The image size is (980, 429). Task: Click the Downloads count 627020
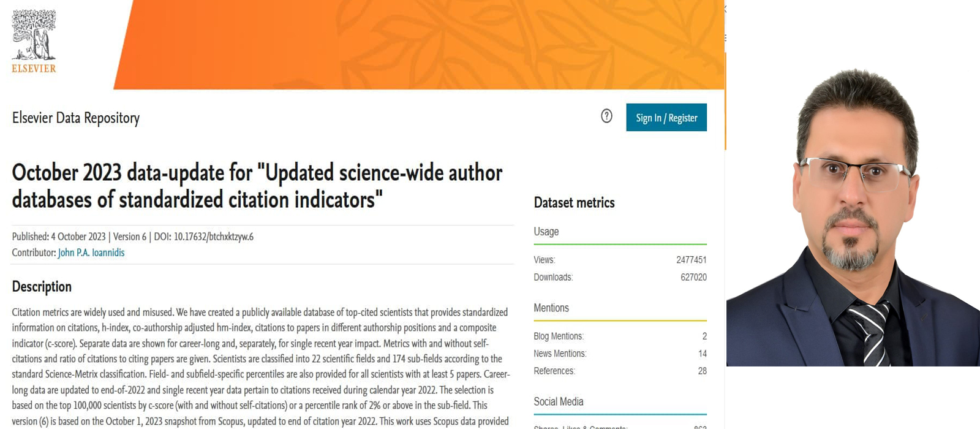[693, 277]
